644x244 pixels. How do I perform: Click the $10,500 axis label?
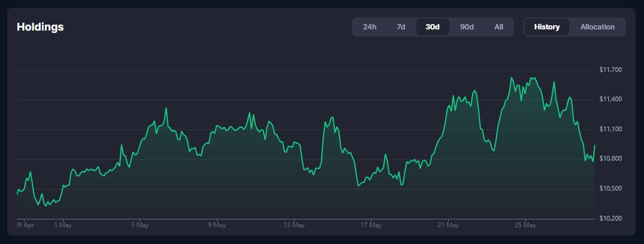pos(610,189)
